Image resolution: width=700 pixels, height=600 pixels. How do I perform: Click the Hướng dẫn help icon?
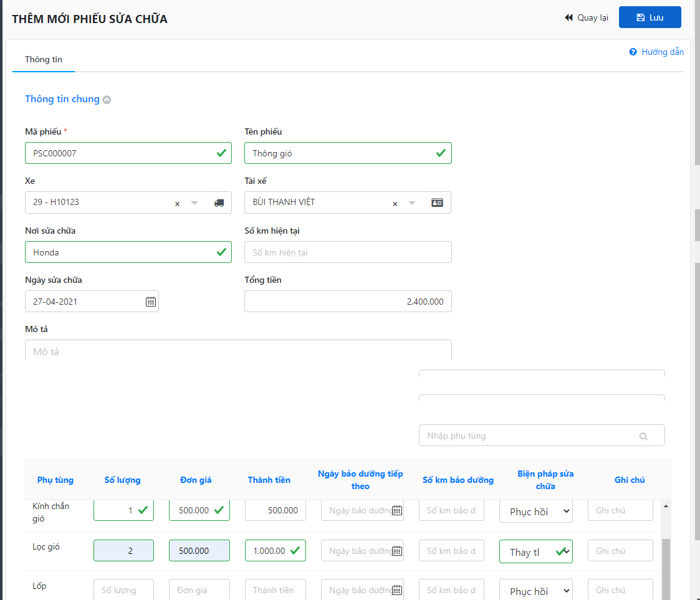point(633,52)
